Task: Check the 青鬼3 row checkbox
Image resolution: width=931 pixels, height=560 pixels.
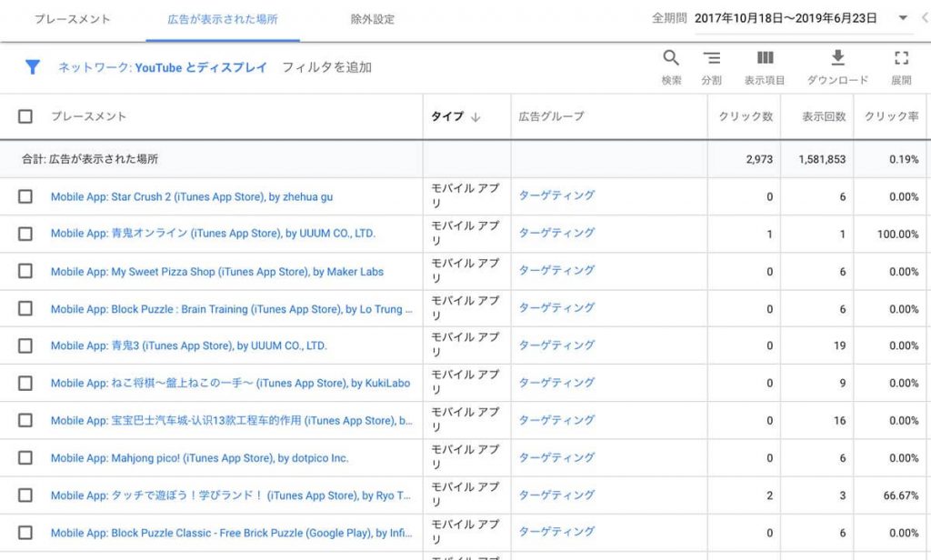Action: pos(25,345)
